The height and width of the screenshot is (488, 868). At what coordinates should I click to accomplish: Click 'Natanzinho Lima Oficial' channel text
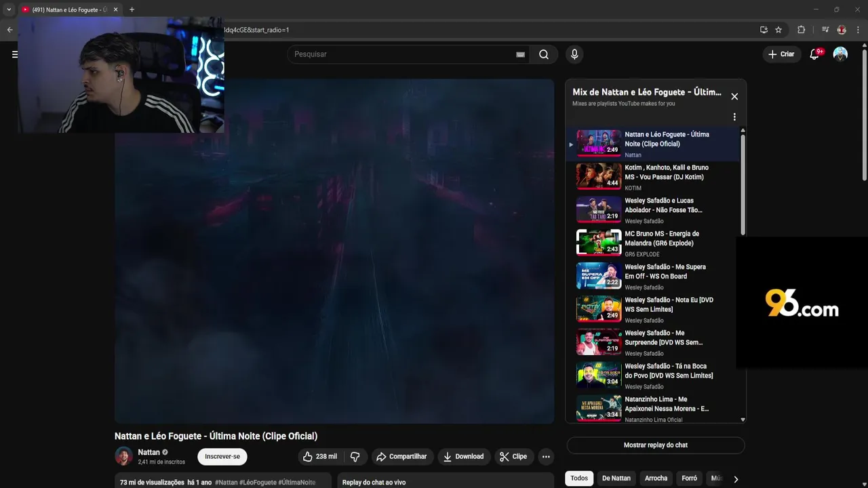click(x=654, y=420)
